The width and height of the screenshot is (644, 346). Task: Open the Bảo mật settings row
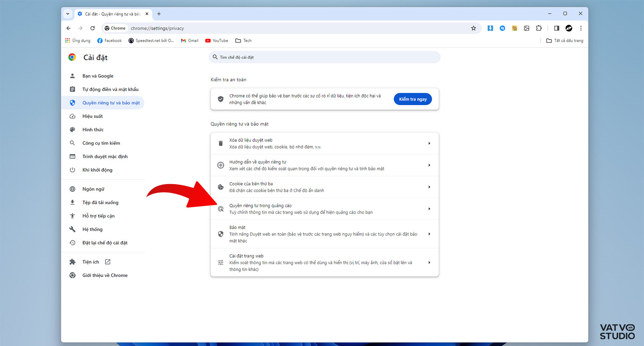(324, 234)
